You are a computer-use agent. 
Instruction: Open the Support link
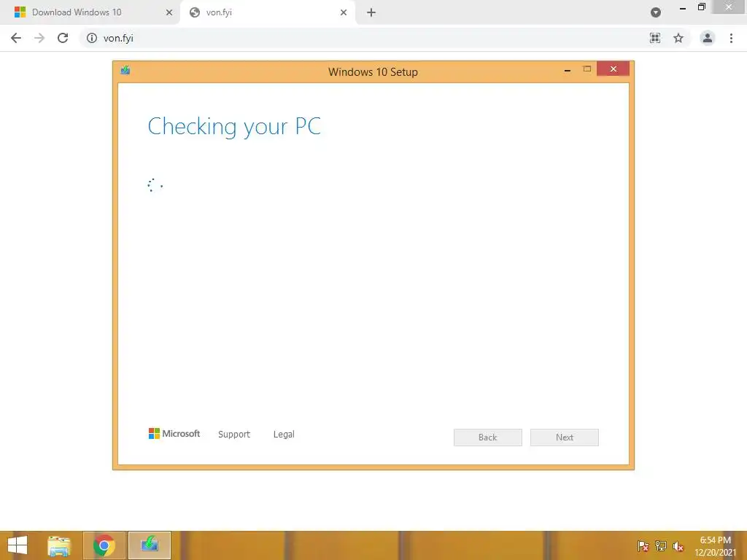tap(234, 435)
